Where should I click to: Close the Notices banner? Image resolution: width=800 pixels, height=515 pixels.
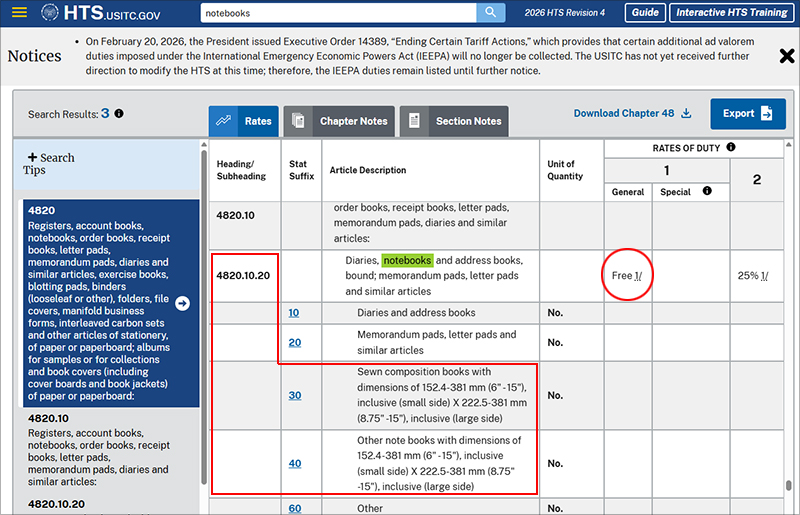(787, 56)
